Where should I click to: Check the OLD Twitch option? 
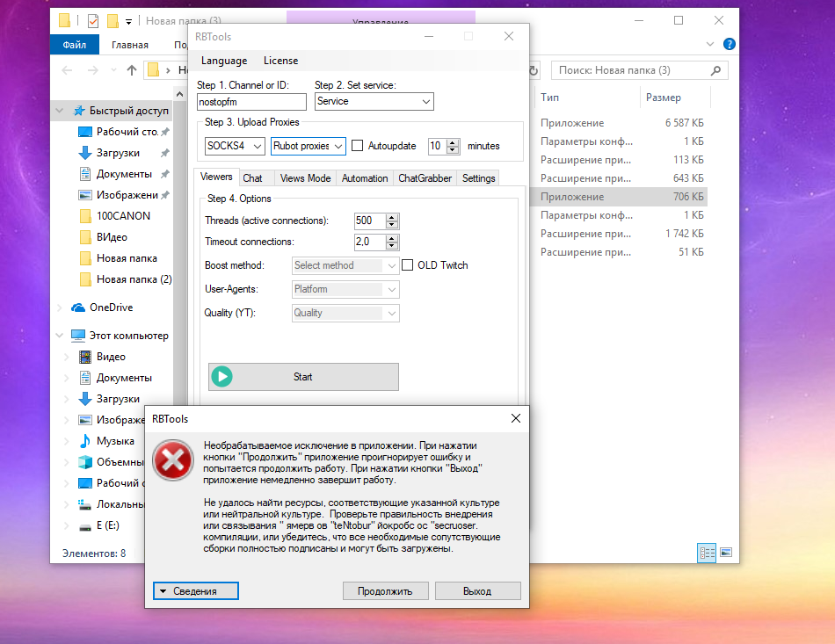tap(408, 265)
